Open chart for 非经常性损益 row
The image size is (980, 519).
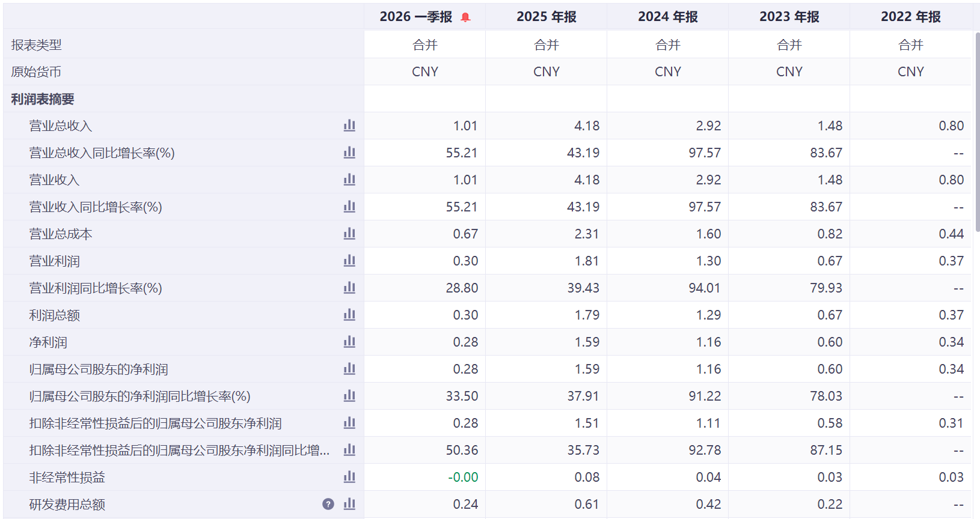(x=349, y=477)
